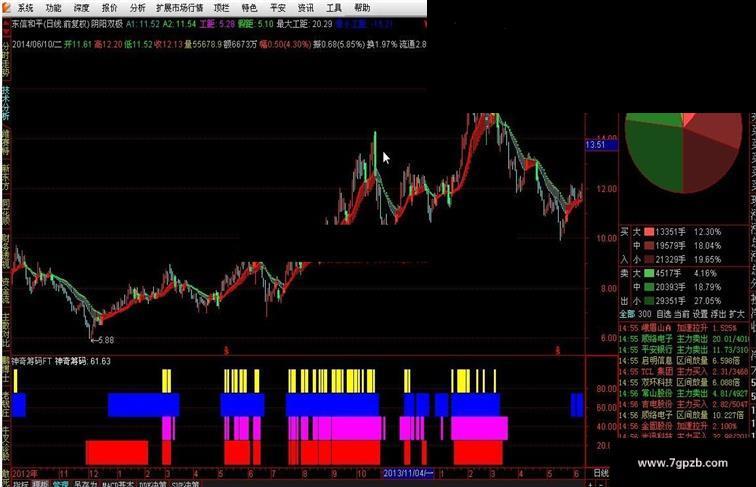The height and width of the screenshot is (487, 756).
Task: Open the 特色 menu
Action: [249, 8]
